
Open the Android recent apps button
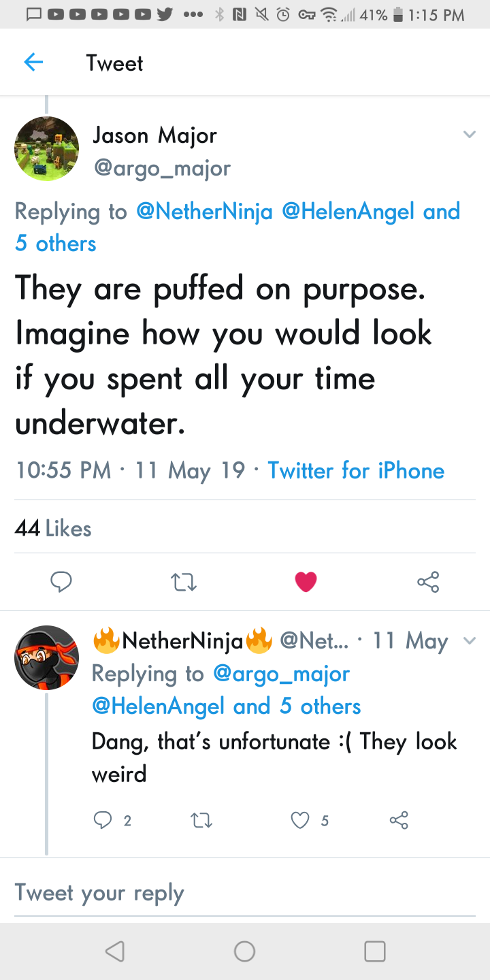(x=374, y=951)
